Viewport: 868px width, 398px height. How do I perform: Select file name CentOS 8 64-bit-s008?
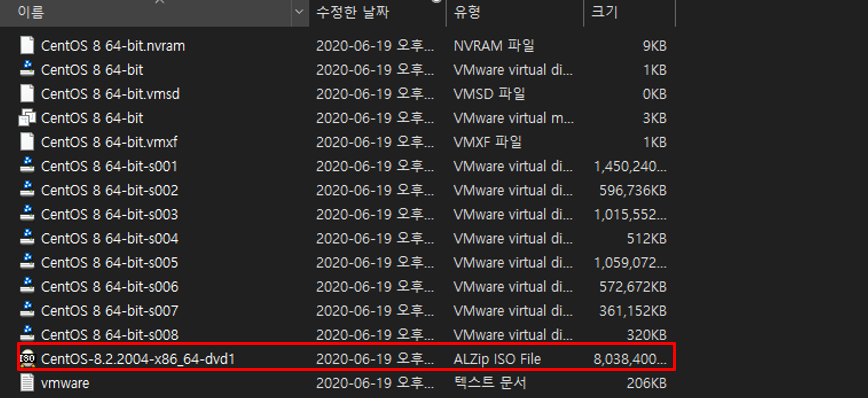110,335
